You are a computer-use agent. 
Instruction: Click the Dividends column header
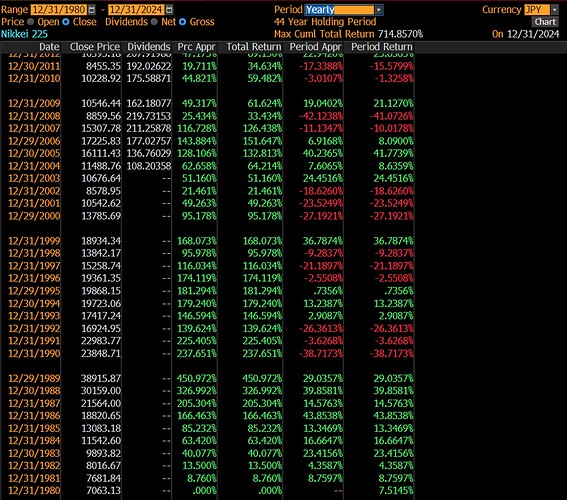click(x=149, y=47)
